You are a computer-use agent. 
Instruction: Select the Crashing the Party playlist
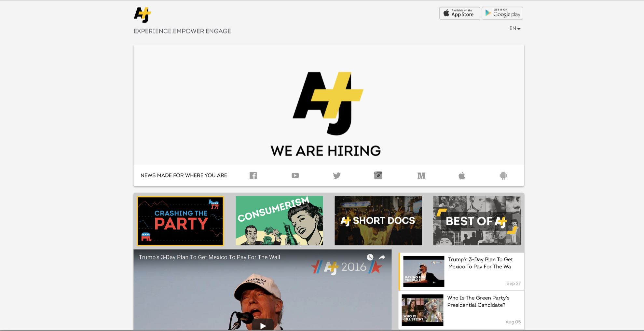pos(181,221)
